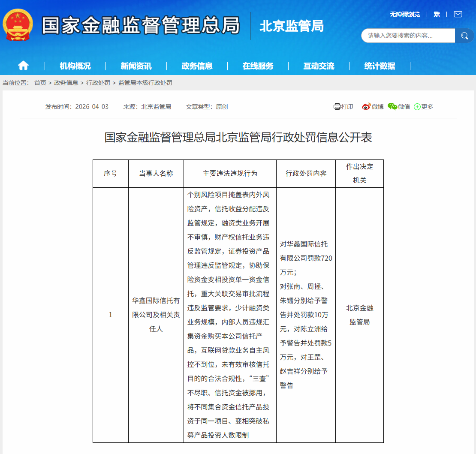Go to 首页 in the breadcrumb

(40, 83)
